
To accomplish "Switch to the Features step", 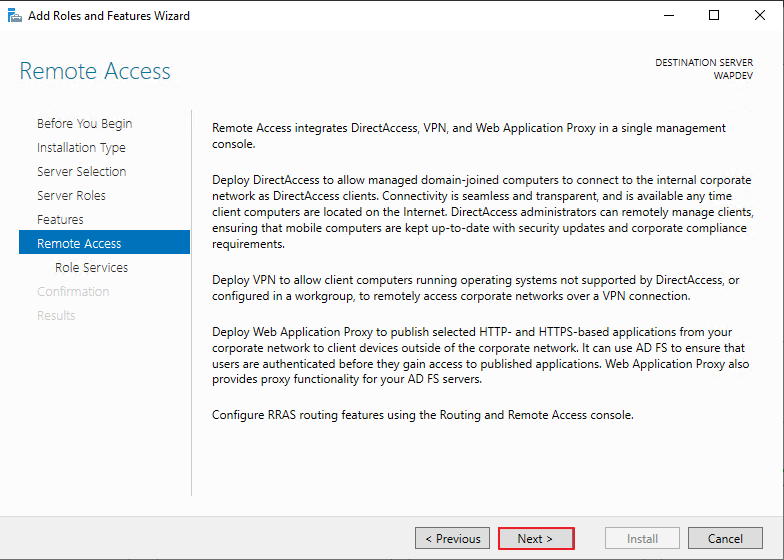I will tap(60, 220).
